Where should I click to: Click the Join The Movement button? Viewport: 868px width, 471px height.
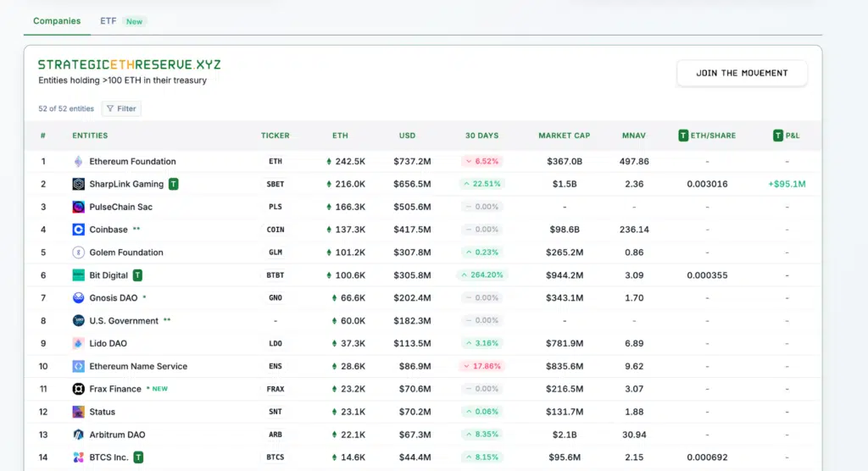point(742,73)
